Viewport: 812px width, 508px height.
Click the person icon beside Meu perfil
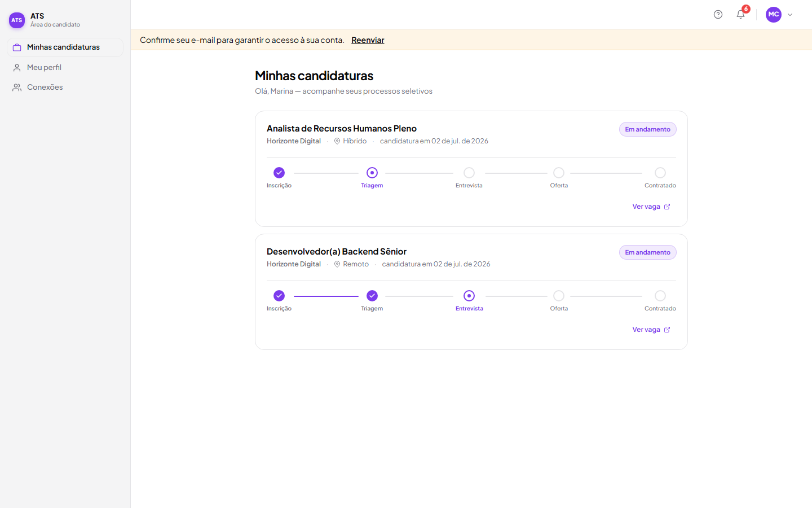17,68
